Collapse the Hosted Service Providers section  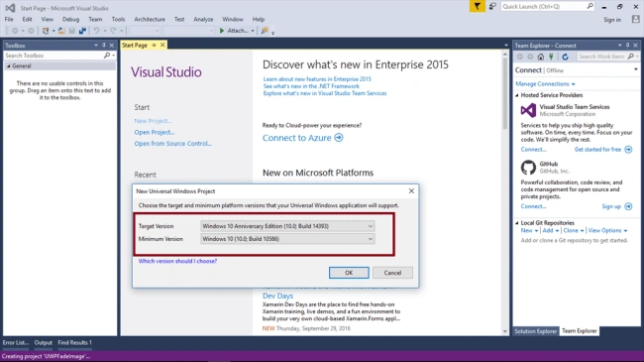pyautogui.click(x=517, y=95)
